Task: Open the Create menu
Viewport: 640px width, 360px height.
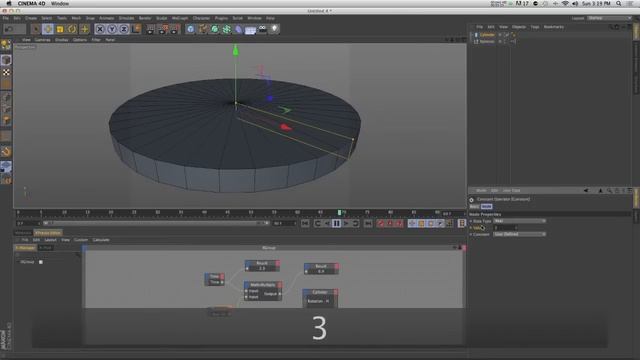Action: tap(31, 18)
